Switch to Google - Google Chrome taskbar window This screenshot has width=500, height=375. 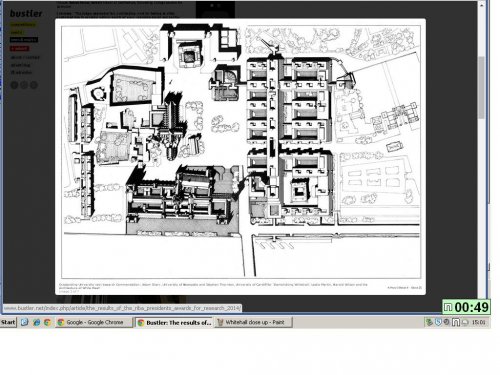point(94,322)
